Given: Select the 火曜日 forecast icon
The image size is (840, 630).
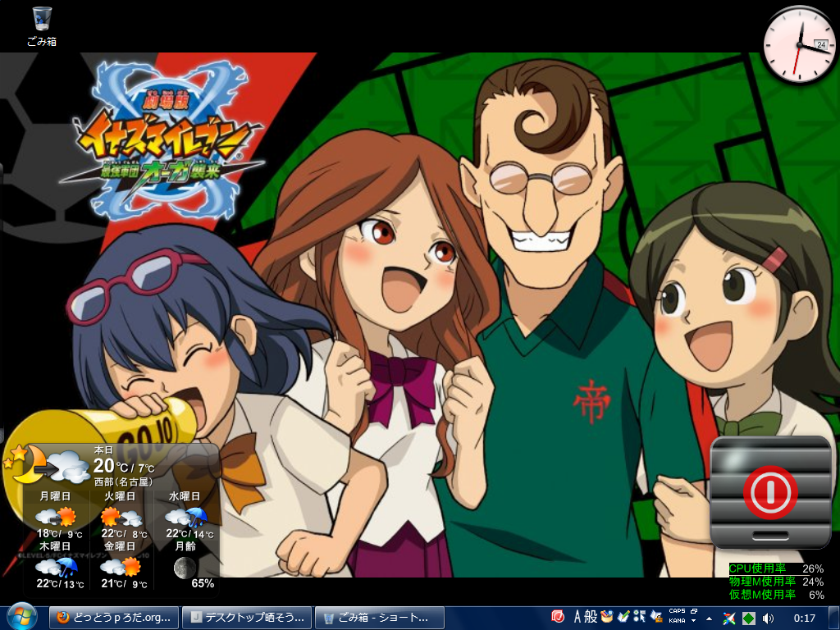Looking at the screenshot, I should click(121, 517).
